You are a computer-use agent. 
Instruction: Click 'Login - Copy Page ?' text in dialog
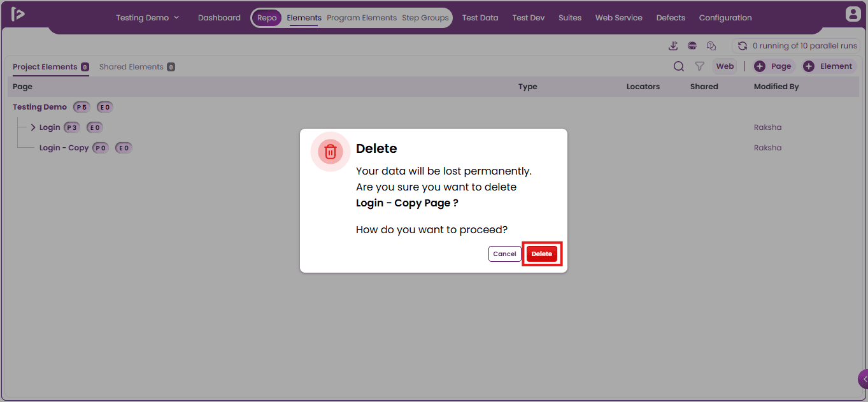[x=407, y=203]
